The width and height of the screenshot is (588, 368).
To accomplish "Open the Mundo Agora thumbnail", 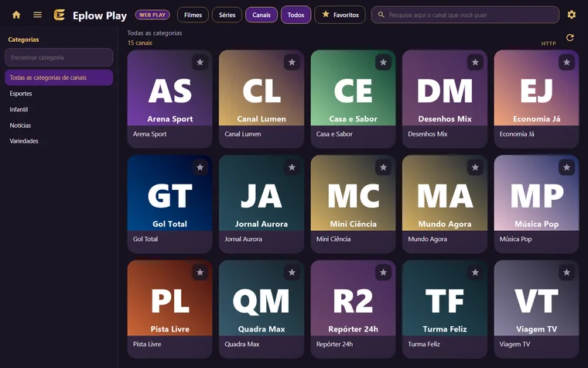I will (445, 193).
